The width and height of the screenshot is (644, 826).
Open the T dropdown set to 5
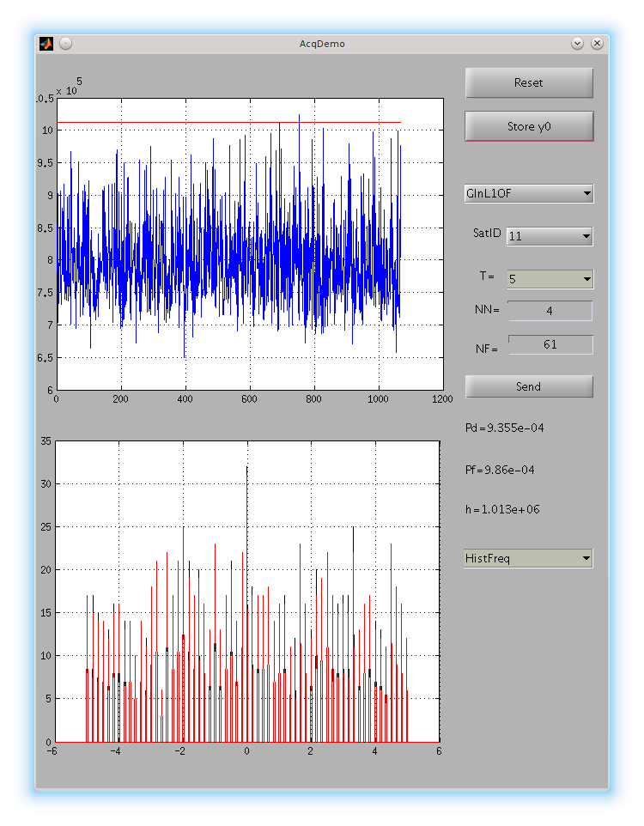coord(550,279)
